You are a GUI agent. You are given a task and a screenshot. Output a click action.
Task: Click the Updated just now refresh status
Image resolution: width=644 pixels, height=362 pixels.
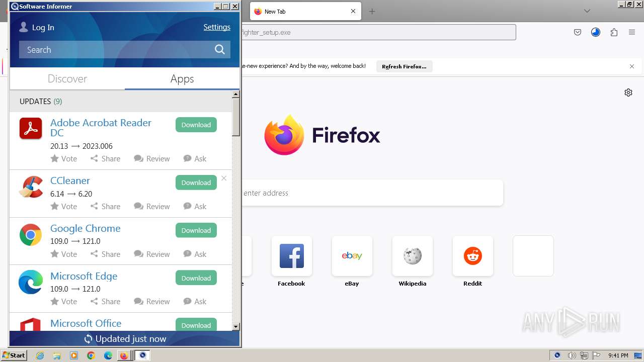125,339
